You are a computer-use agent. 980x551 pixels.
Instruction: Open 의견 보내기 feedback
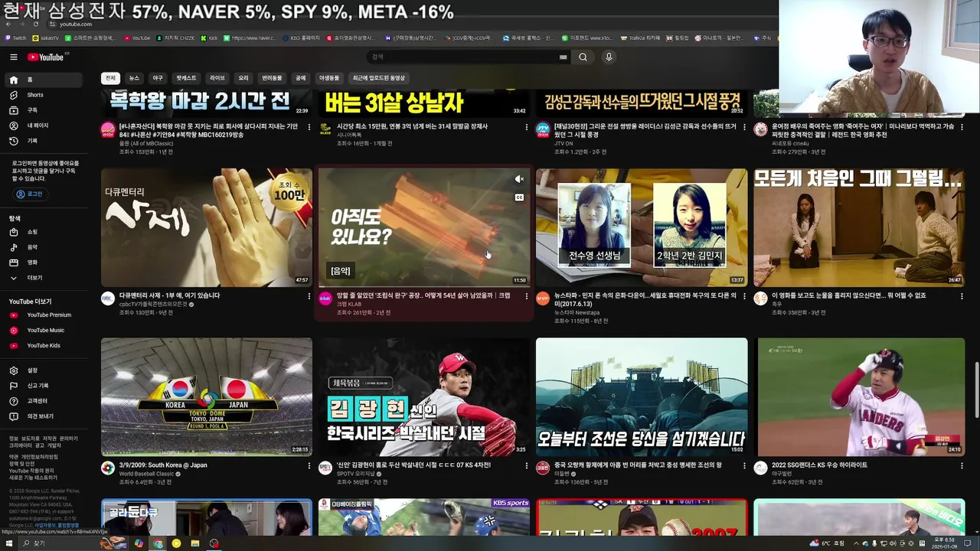click(43, 416)
